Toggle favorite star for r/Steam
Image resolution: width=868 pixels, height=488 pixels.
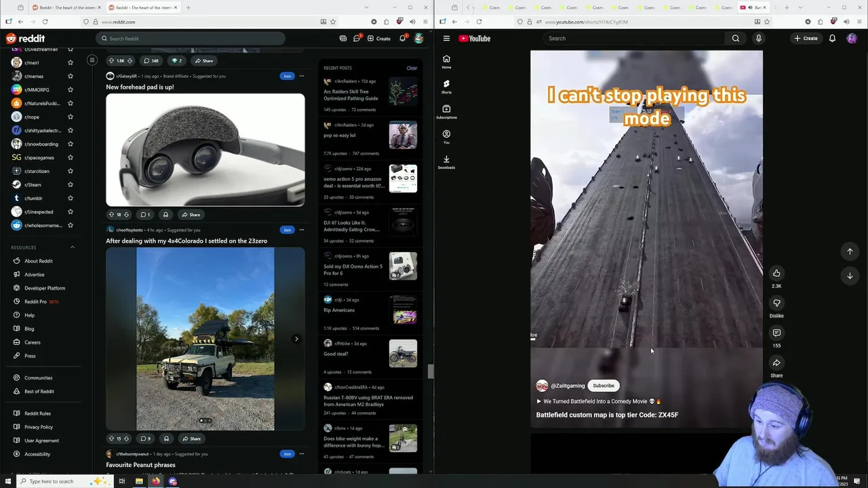(x=70, y=184)
